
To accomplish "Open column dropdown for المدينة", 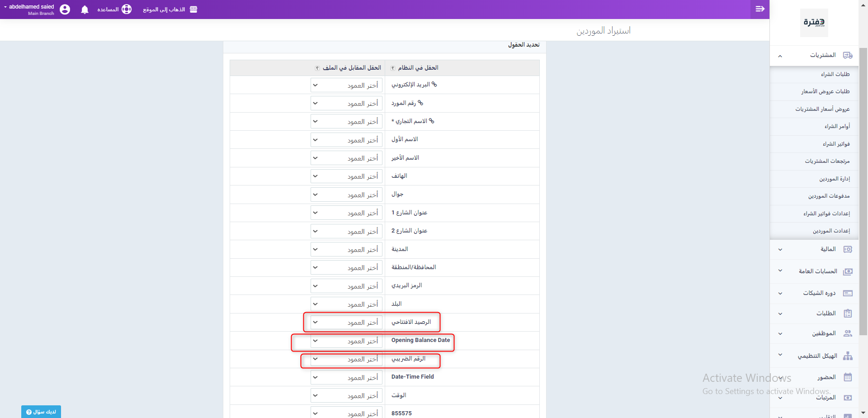I will click(346, 249).
